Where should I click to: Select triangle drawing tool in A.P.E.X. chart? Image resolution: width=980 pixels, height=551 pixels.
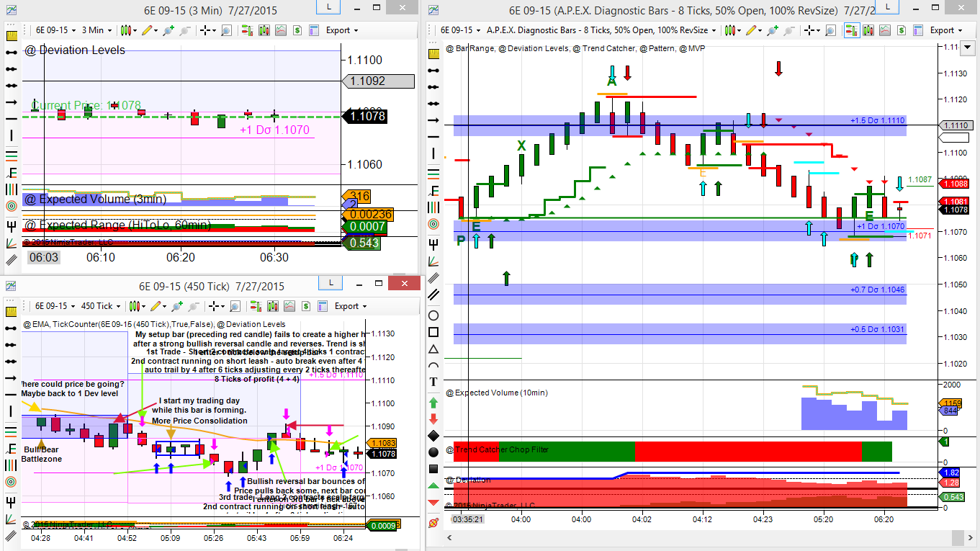click(x=433, y=349)
